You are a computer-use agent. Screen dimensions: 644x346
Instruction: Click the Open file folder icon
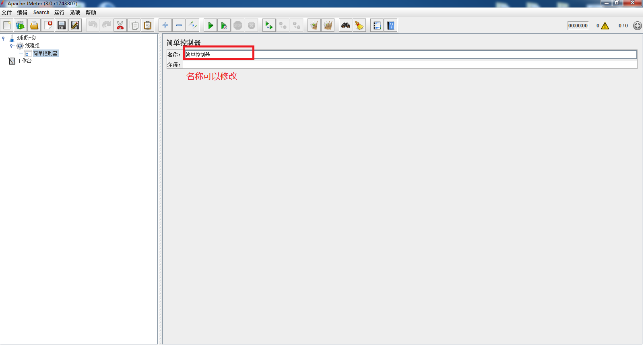tap(34, 25)
